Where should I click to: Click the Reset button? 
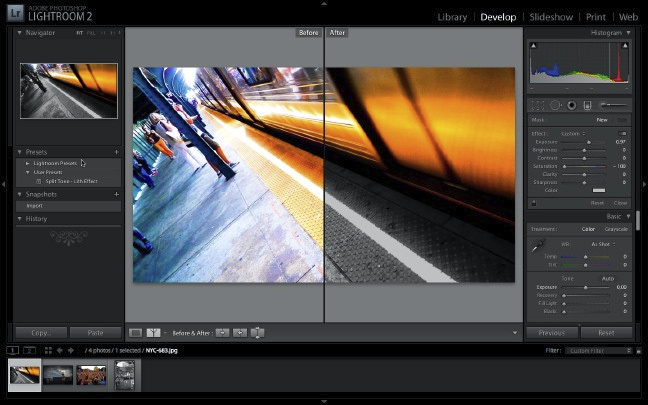click(x=606, y=332)
